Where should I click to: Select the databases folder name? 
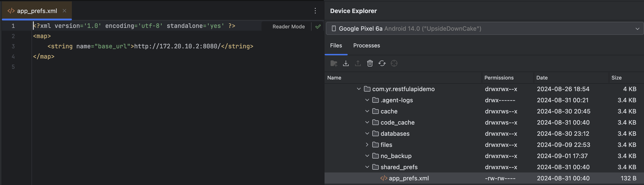tap(395, 134)
